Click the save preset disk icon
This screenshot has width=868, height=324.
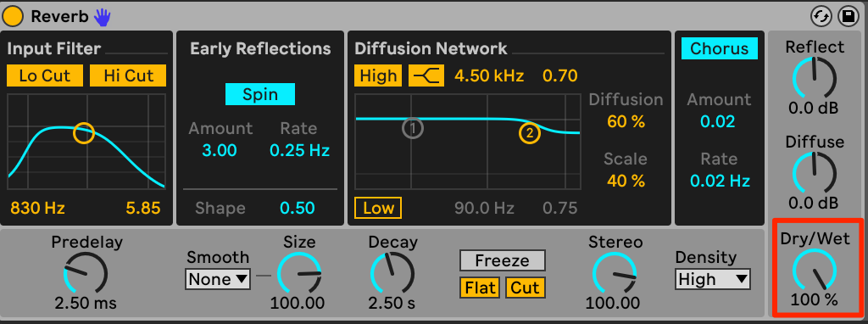pyautogui.click(x=847, y=17)
